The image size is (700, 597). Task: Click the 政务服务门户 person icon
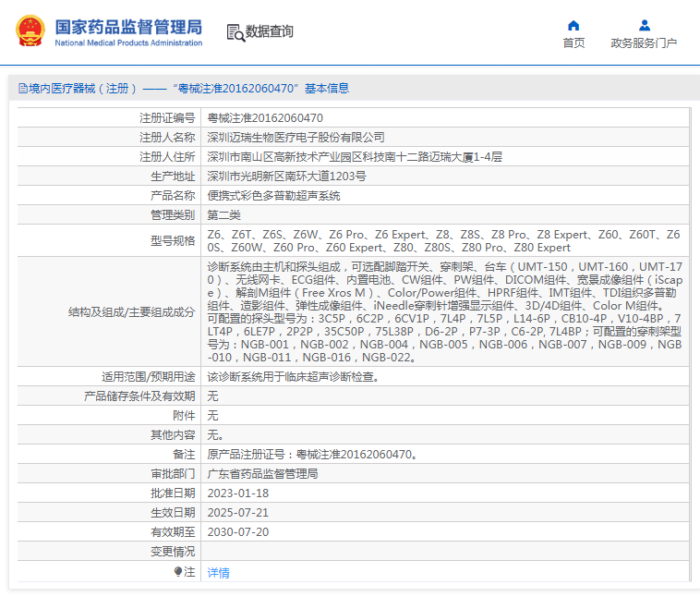(644, 25)
